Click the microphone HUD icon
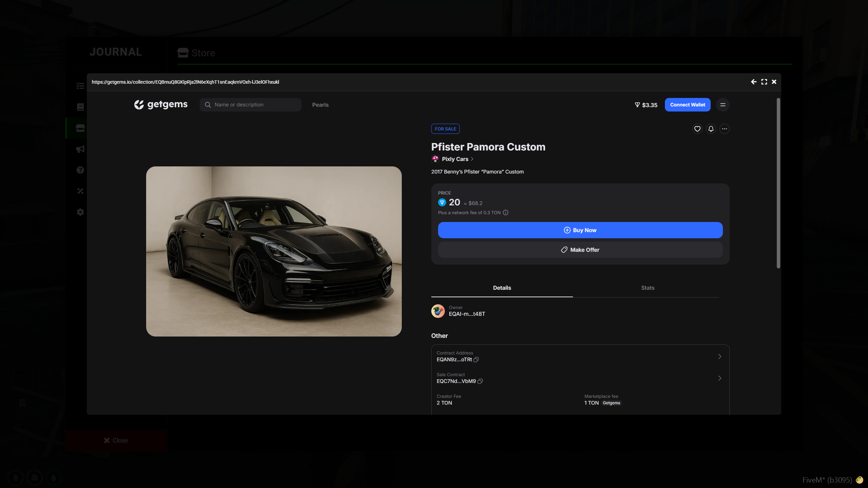868x488 pixels. [x=15, y=478]
